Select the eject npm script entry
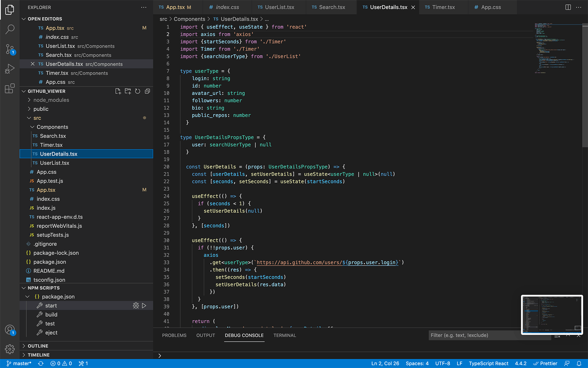Image resolution: width=588 pixels, height=368 pixels. (87, 333)
